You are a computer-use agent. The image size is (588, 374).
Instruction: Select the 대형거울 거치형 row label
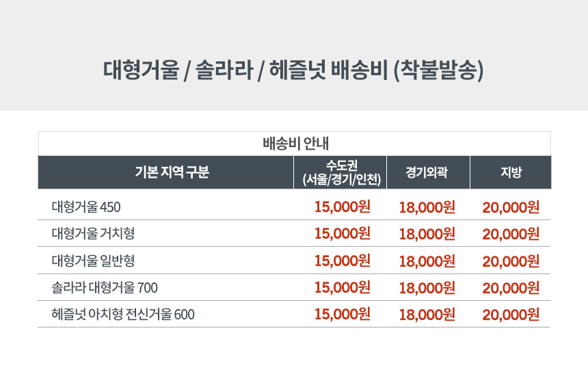coord(93,233)
